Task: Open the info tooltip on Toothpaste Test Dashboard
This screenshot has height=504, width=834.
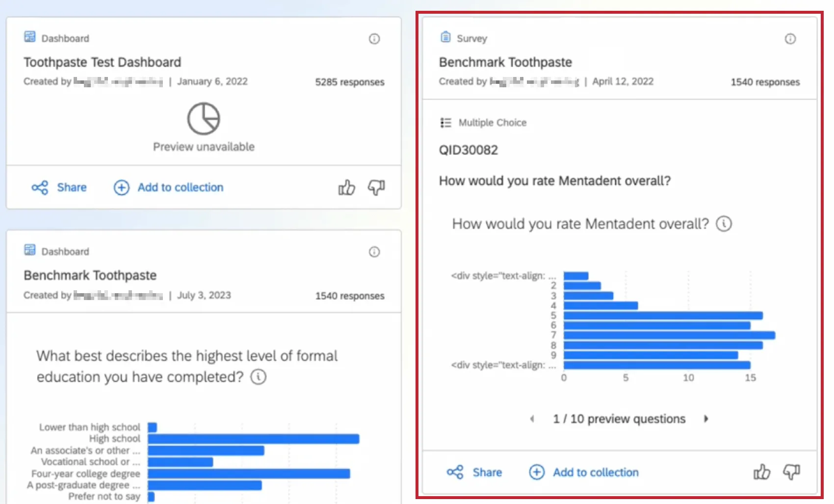Action: click(374, 39)
